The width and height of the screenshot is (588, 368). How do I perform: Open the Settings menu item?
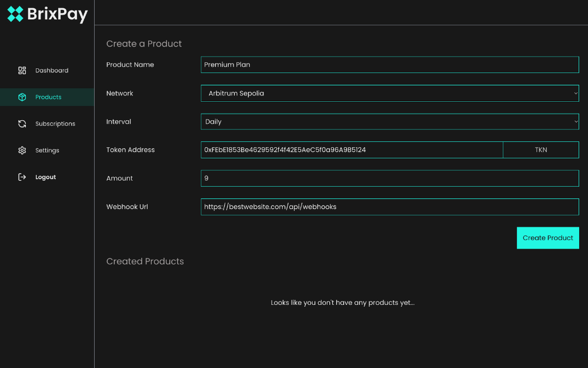47,151
